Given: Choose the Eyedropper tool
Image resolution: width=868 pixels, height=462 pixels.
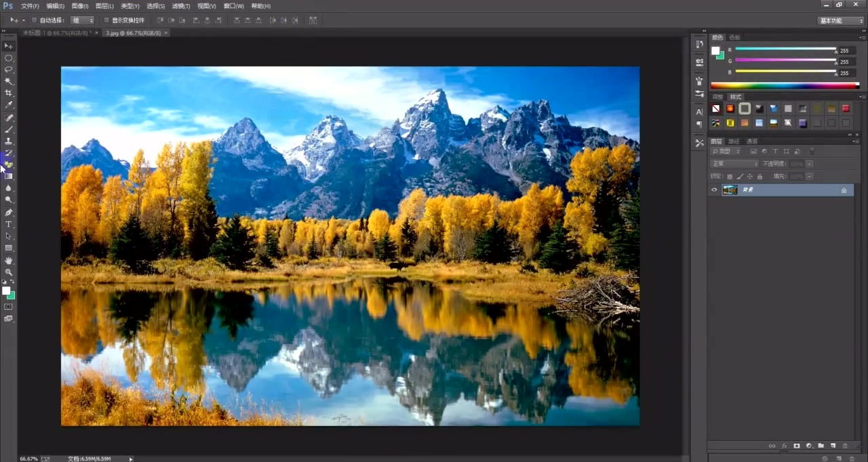Looking at the screenshot, I should (9, 105).
